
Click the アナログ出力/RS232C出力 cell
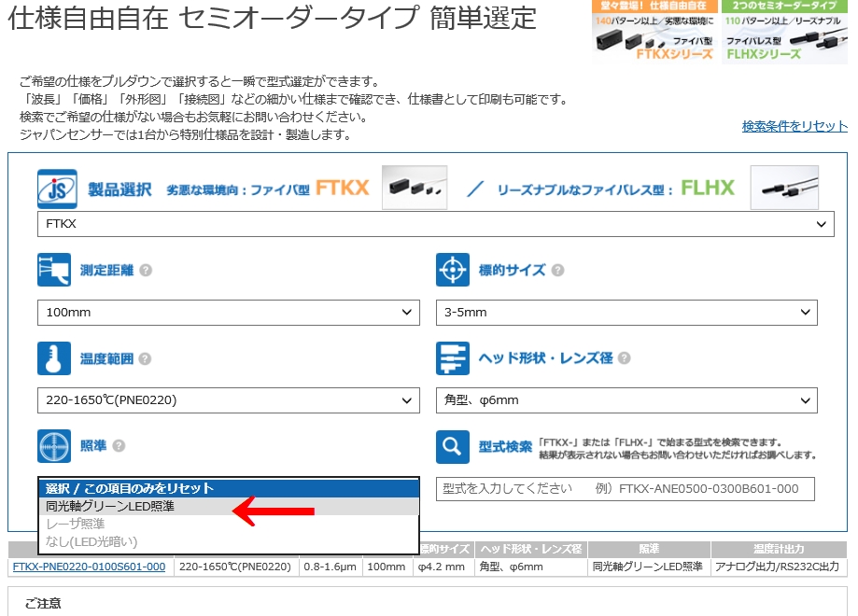tap(778, 567)
